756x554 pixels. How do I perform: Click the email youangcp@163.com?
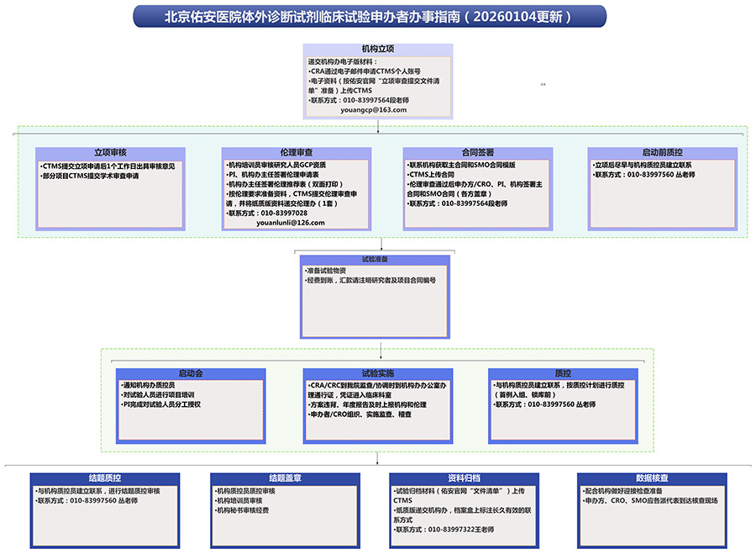(x=374, y=110)
